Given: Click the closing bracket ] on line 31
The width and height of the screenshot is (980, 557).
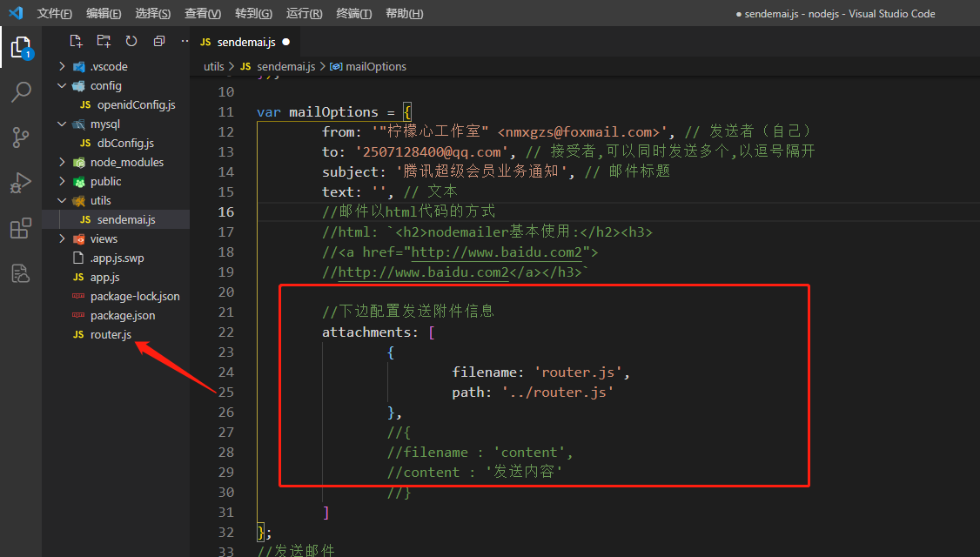Looking at the screenshot, I should click(326, 512).
